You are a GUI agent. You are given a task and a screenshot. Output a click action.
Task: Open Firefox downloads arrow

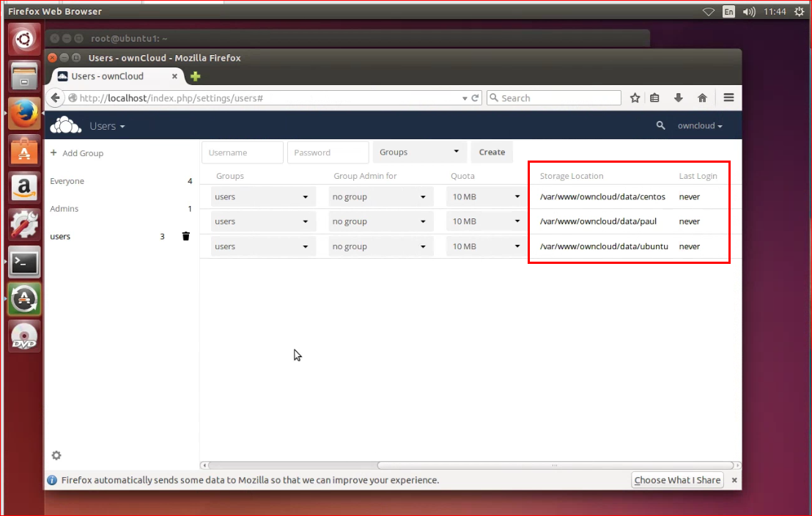tap(679, 97)
